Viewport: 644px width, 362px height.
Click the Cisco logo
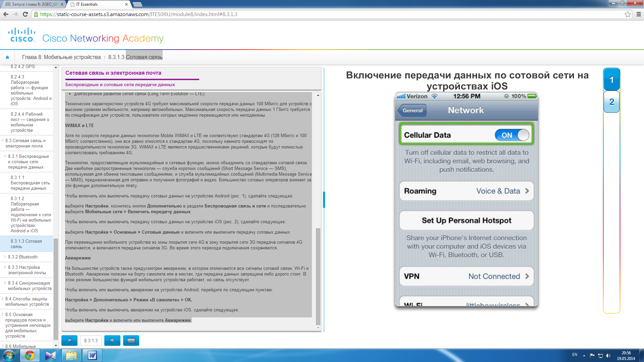(22, 35)
